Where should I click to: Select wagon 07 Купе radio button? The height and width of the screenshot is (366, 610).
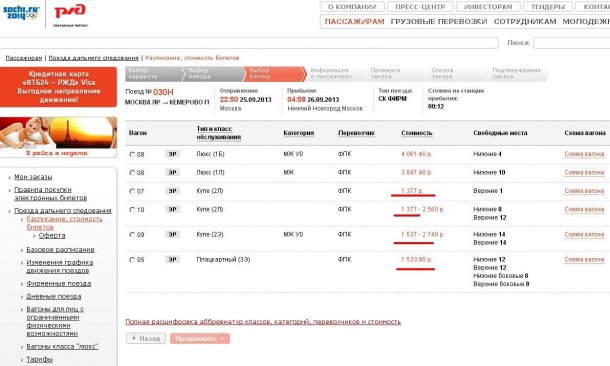[x=132, y=191]
